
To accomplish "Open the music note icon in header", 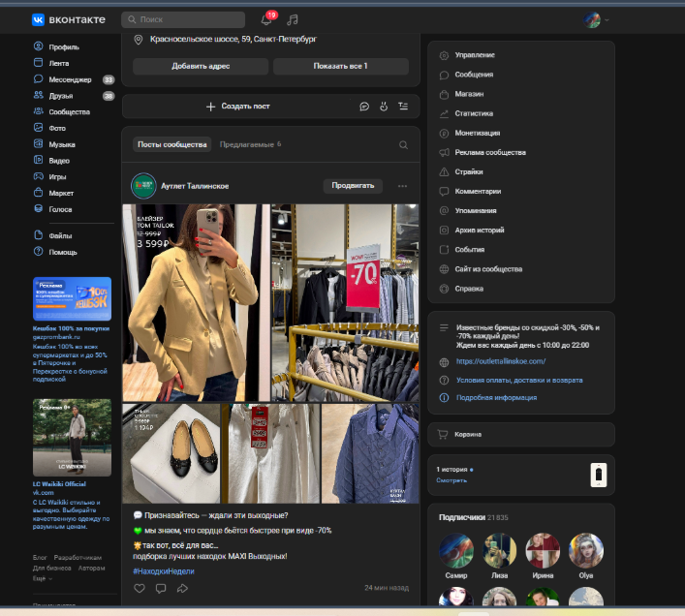I will (x=293, y=19).
